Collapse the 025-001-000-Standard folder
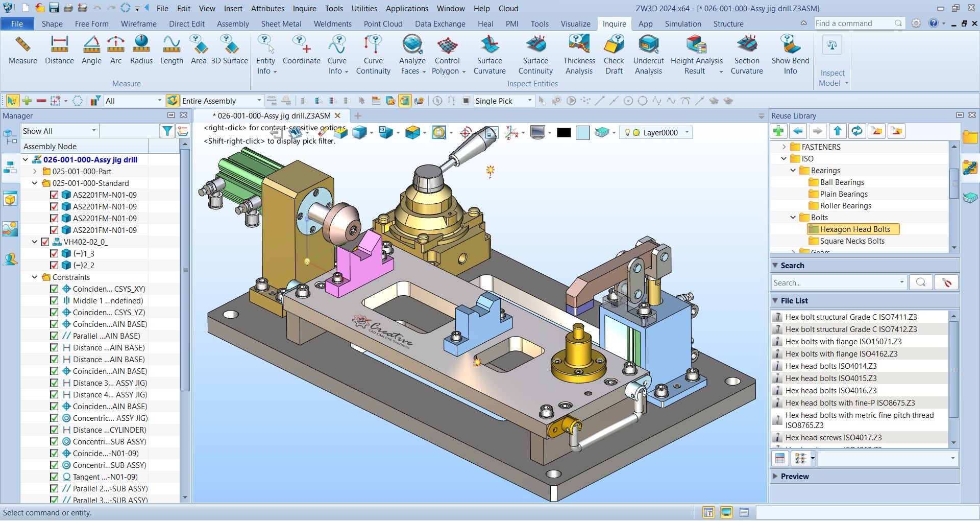The width and height of the screenshot is (980, 521). tap(35, 183)
